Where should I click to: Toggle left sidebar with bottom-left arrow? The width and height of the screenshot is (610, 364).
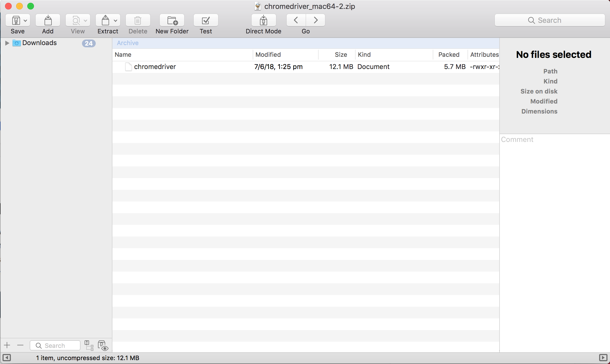pyautogui.click(x=7, y=358)
